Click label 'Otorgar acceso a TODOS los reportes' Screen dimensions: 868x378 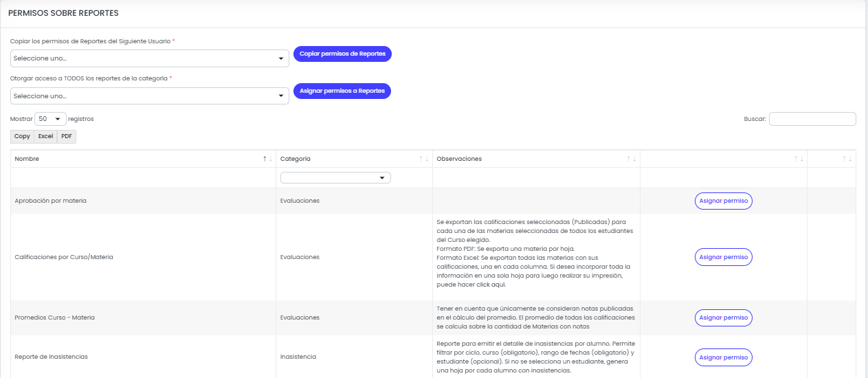coord(89,78)
